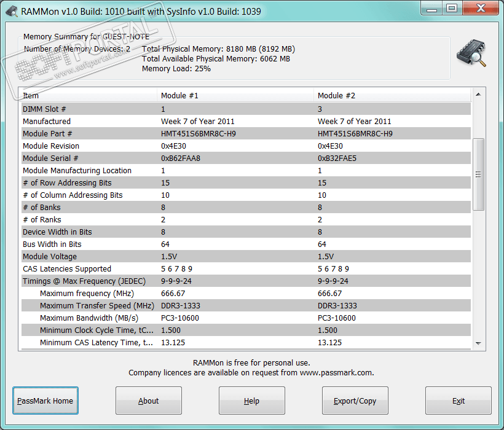Select the # of Ranks row
504x430 pixels.
(x=246, y=220)
